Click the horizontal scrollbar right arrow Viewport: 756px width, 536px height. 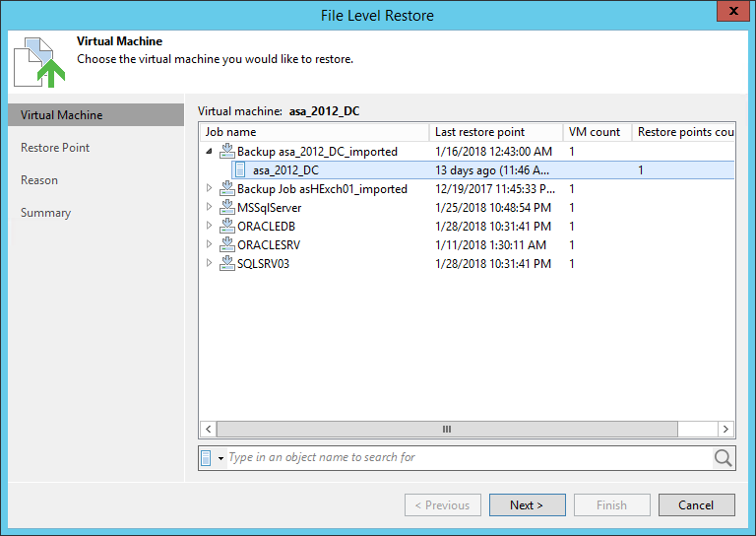tap(726, 430)
